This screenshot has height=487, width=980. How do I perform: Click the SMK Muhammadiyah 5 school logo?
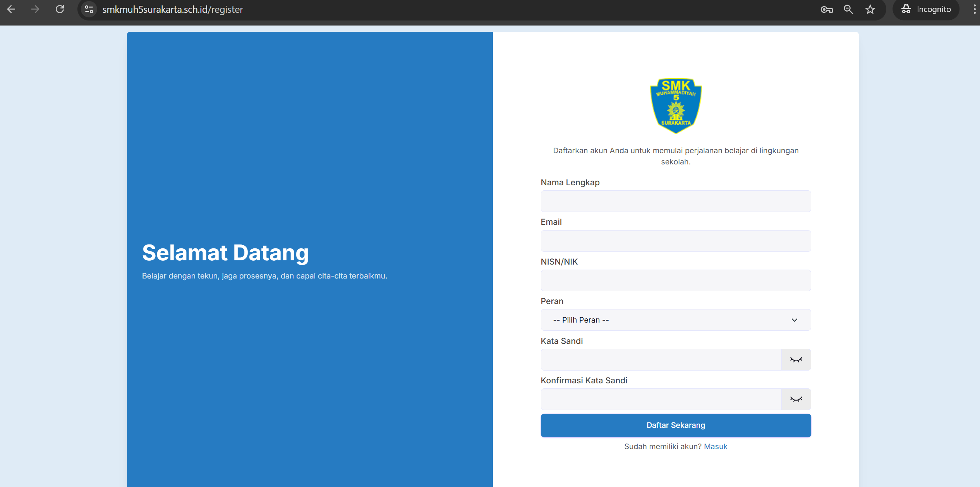676,106
